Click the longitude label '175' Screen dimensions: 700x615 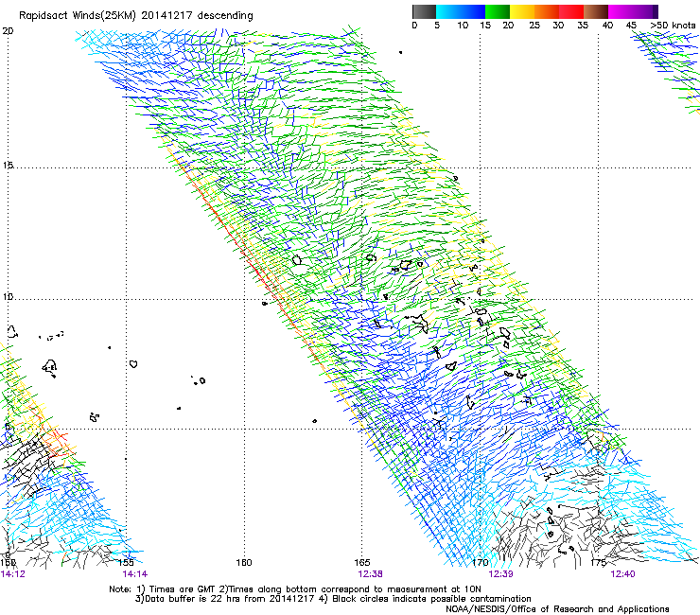[598, 562]
